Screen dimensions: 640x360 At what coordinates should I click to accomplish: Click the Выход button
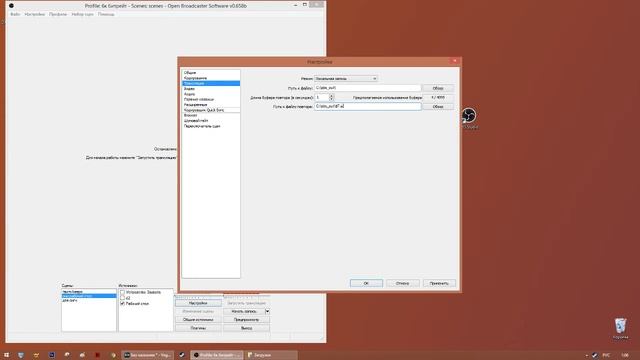247,328
